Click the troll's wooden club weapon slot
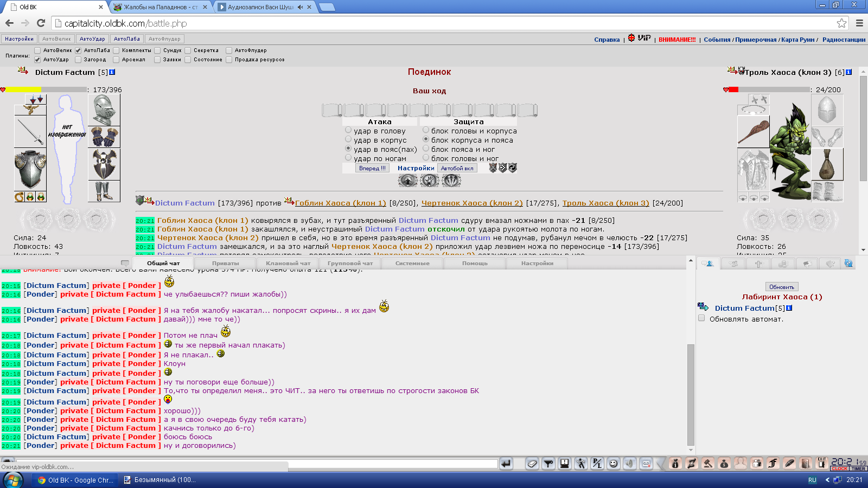The width and height of the screenshot is (868, 488). [x=753, y=132]
